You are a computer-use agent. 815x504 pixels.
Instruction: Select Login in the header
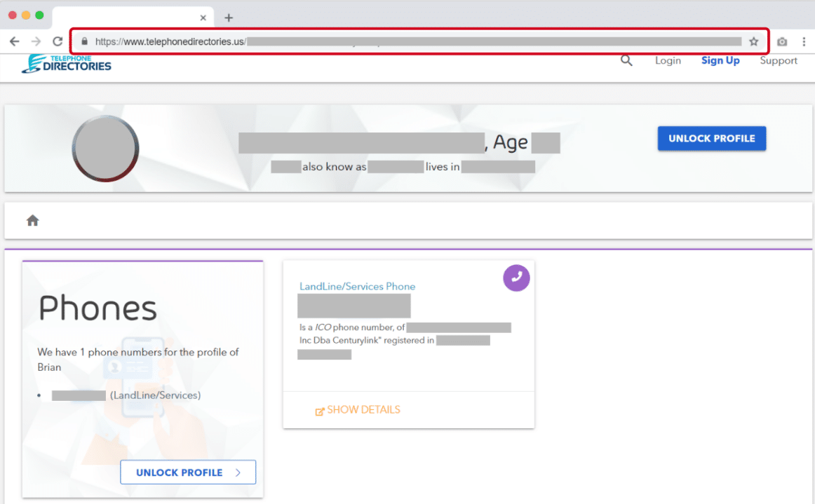pyautogui.click(x=667, y=61)
